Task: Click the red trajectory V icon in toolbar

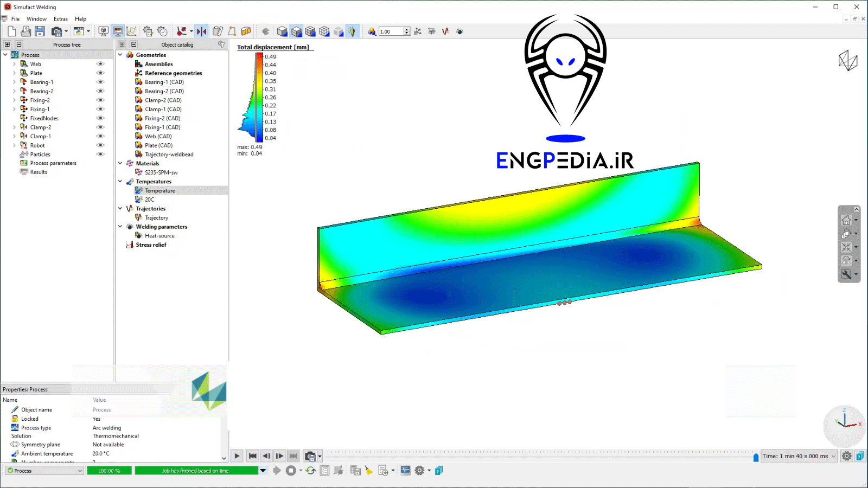Action: (x=445, y=31)
